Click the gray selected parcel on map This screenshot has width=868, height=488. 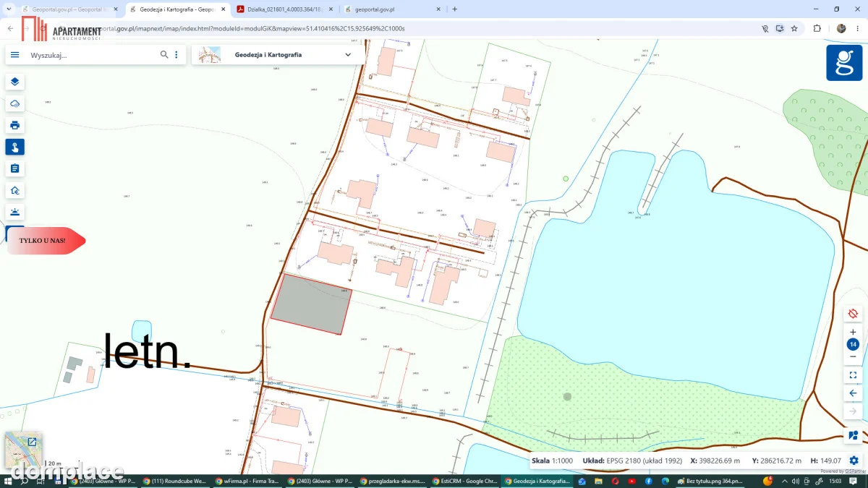click(x=311, y=304)
